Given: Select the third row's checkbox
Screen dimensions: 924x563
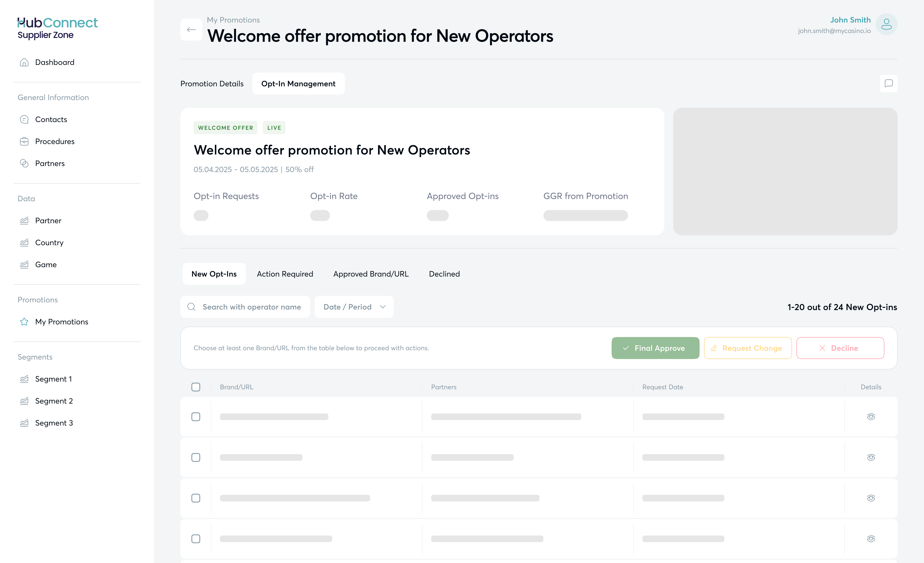Looking at the screenshot, I should coord(196,498).
